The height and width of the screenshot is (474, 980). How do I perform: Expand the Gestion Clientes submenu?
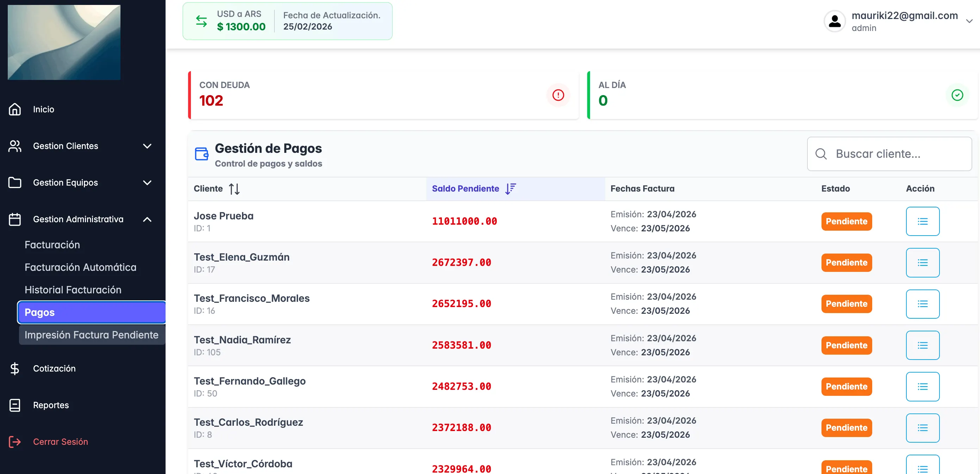click(147, 146)
